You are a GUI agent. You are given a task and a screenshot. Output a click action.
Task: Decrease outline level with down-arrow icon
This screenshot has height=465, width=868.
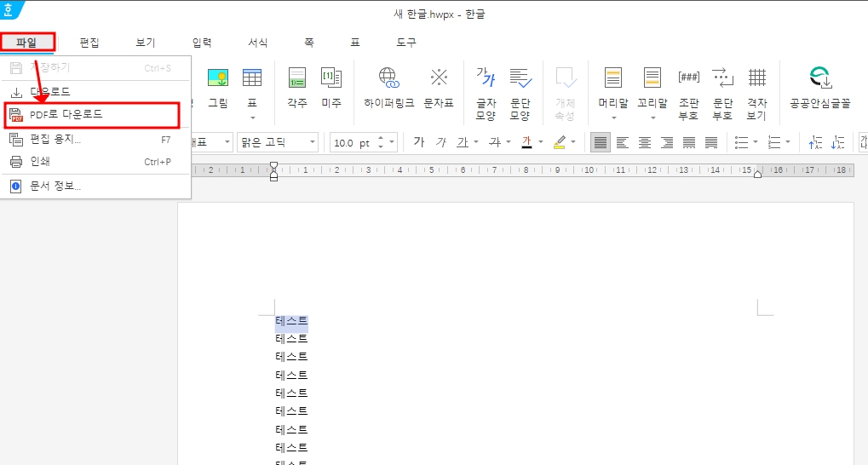tap(837, 142)
